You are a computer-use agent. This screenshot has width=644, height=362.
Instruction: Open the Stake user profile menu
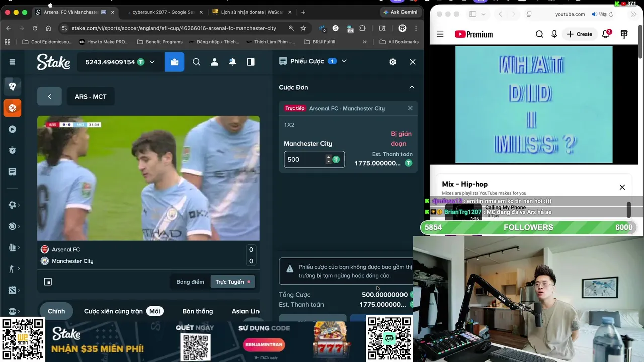[214, 62]
